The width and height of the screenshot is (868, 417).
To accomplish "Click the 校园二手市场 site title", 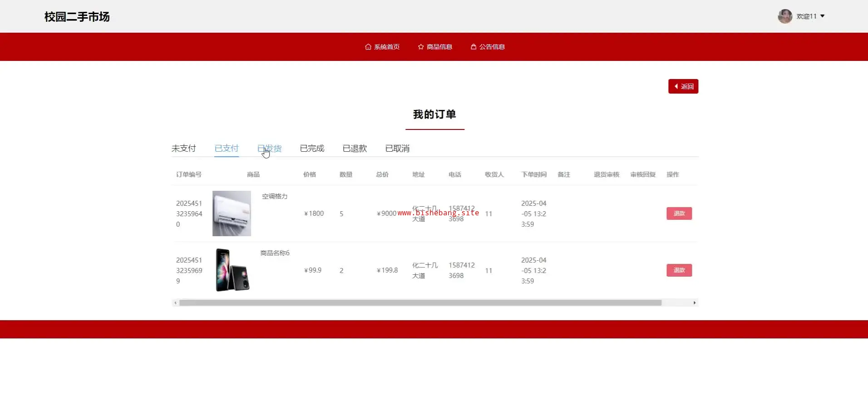I will tap(77, 17).
